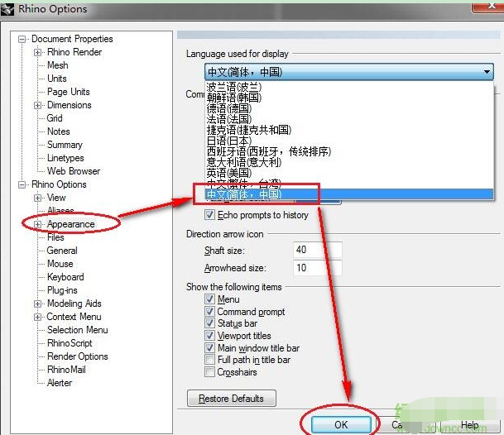
Task: Select 意大利语(意大利) language entry
Action: [x=349, y=162]
